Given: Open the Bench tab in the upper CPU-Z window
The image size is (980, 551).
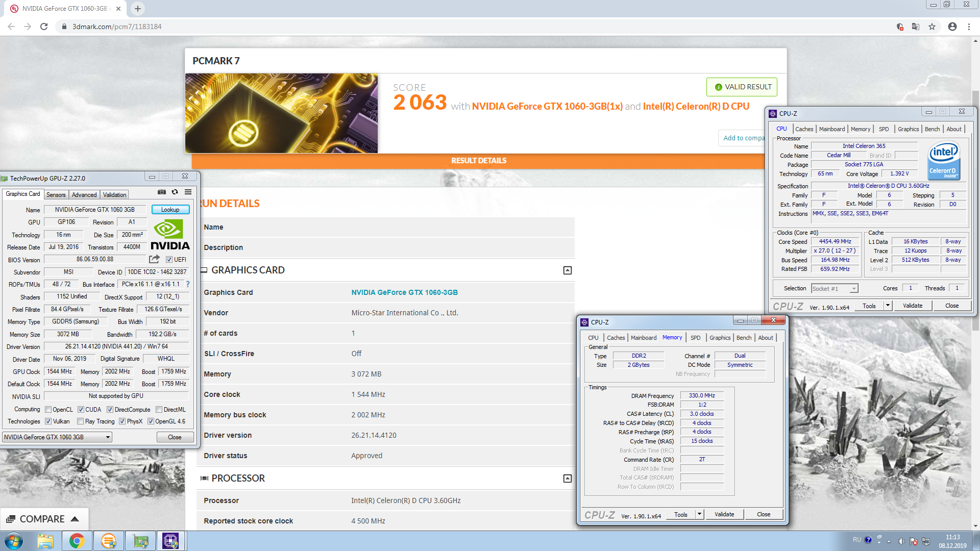Looking at the screenshot, I should click(x=932, y=129).
